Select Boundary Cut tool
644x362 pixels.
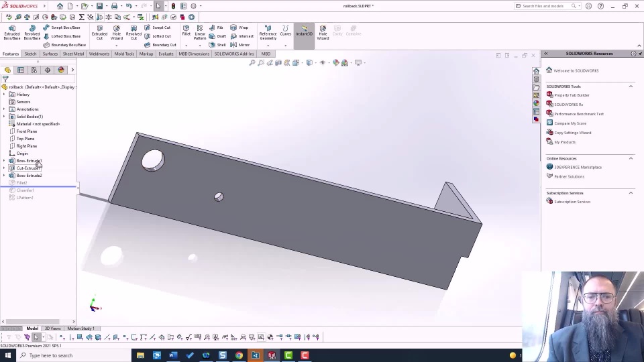pyautogui.click(x=160, y=45)
